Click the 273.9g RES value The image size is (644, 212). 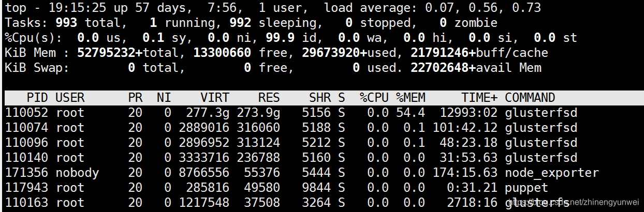tap(258, 113)
